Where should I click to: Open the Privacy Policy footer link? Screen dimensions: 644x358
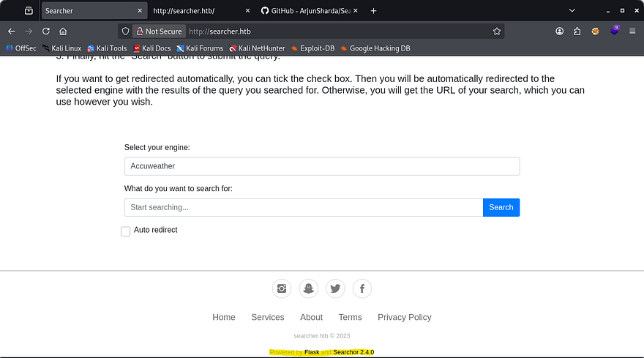pos(404,317)
